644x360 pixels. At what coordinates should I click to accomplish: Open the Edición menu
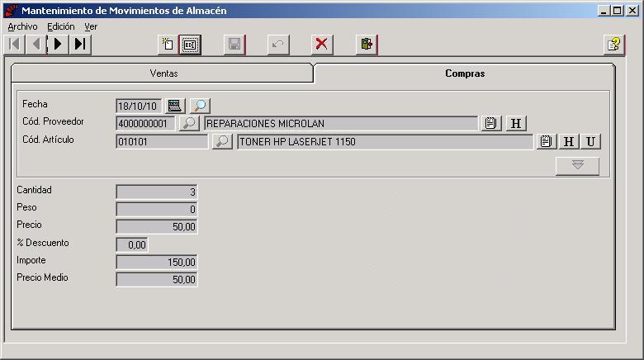pyautogui.click(x=61, y=26)
